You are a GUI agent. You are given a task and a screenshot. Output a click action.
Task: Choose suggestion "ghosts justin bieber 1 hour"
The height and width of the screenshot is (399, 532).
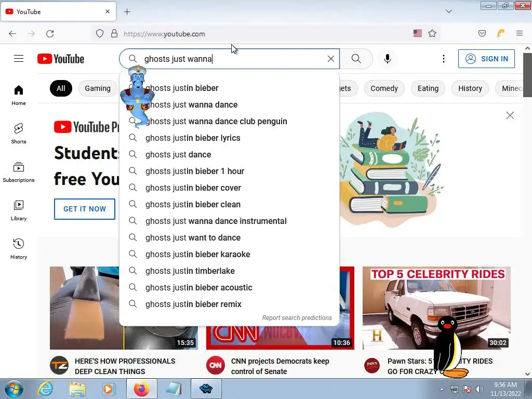tap(229, 171)
